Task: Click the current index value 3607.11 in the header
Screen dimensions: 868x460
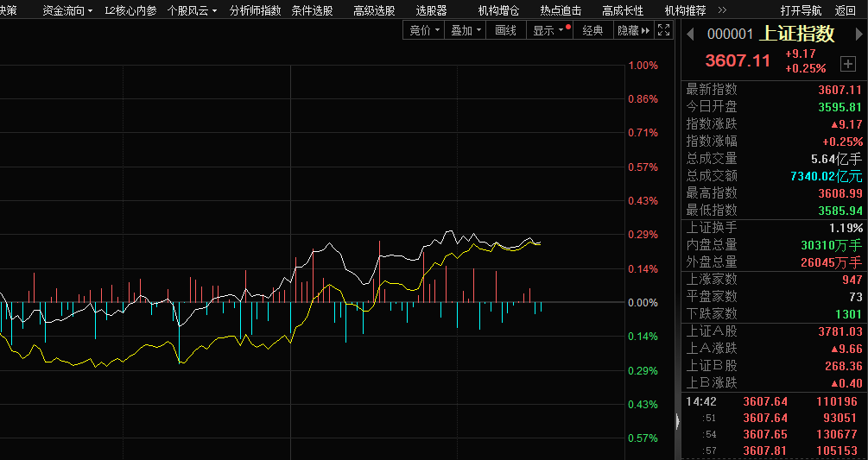Action: (738, 60)
